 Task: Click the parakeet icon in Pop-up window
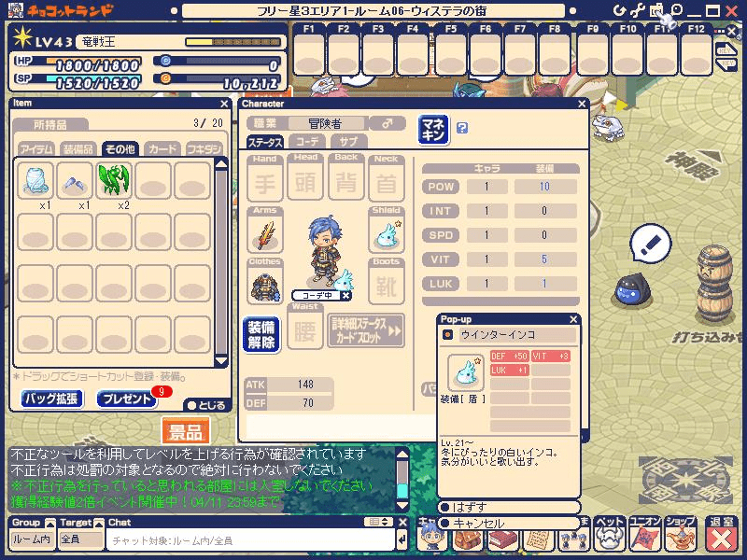[x=465, y=372]
